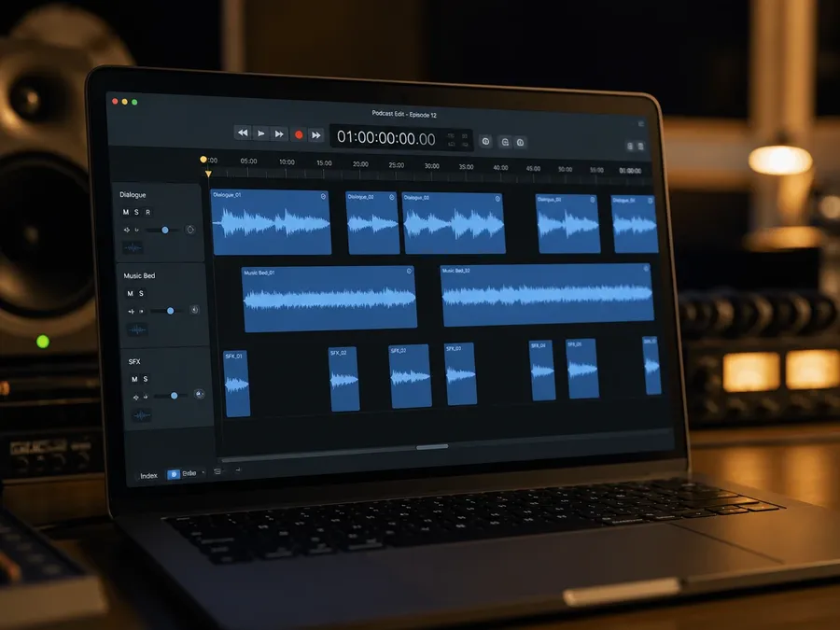Image resolution: width=840 pixels, height=630 pixels.
Task: Start playback with the Play button
Action: [261, 133]
